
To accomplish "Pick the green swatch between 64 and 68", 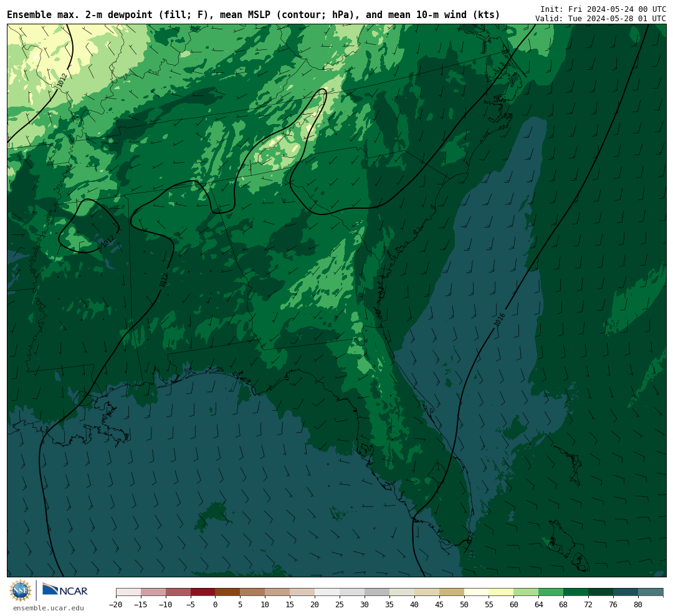I will point(551,592).
